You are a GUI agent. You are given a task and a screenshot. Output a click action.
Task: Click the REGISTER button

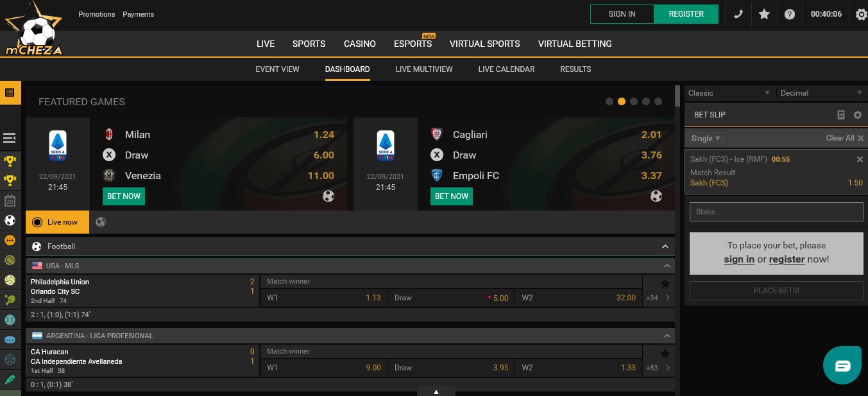point(686,14)
